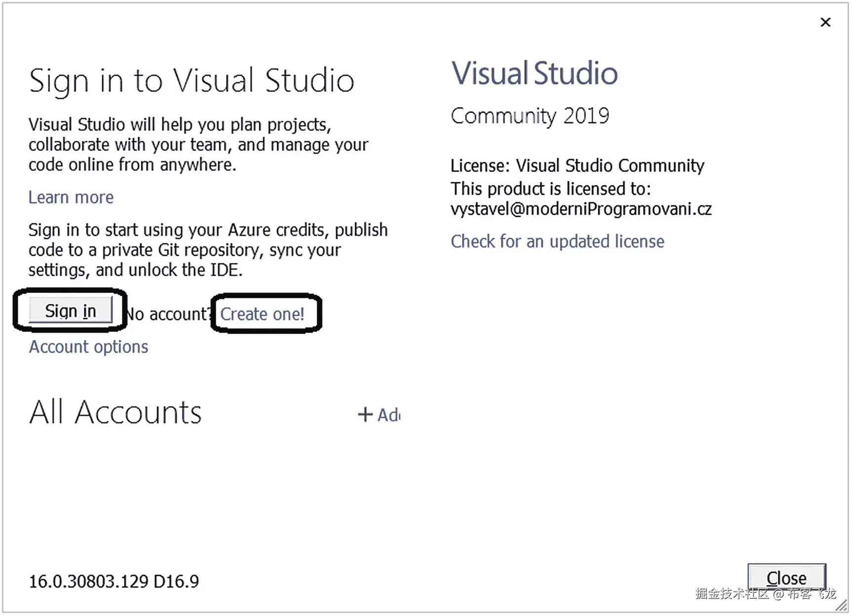Click the licensed email vystavel@moderniProgramovani.cz
This screenshot has height=616, width=852.
point(581,209)
